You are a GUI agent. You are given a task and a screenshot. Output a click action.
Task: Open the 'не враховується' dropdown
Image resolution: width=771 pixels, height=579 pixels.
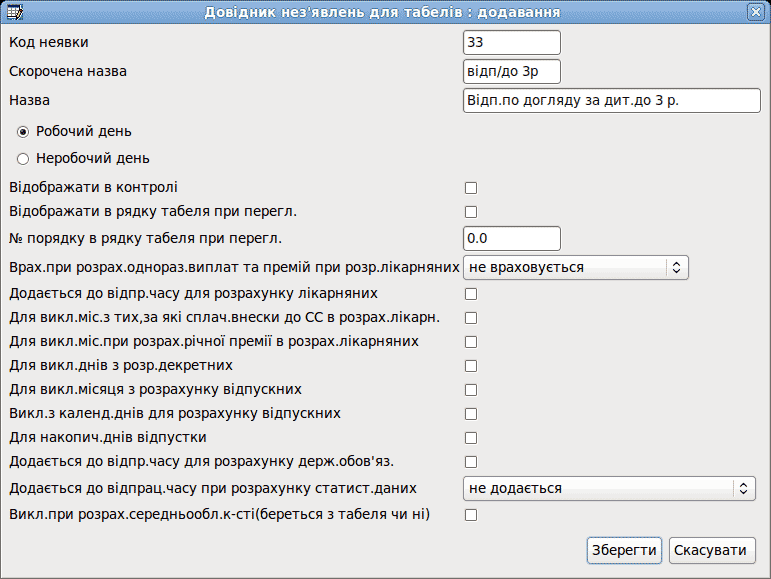(575, 267)
